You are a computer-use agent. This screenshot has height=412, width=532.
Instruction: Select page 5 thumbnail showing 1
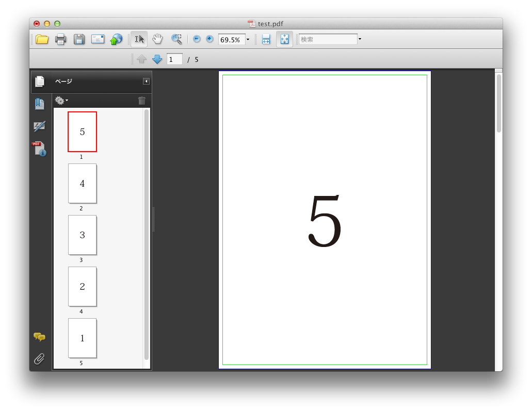[x=82, y=338]
